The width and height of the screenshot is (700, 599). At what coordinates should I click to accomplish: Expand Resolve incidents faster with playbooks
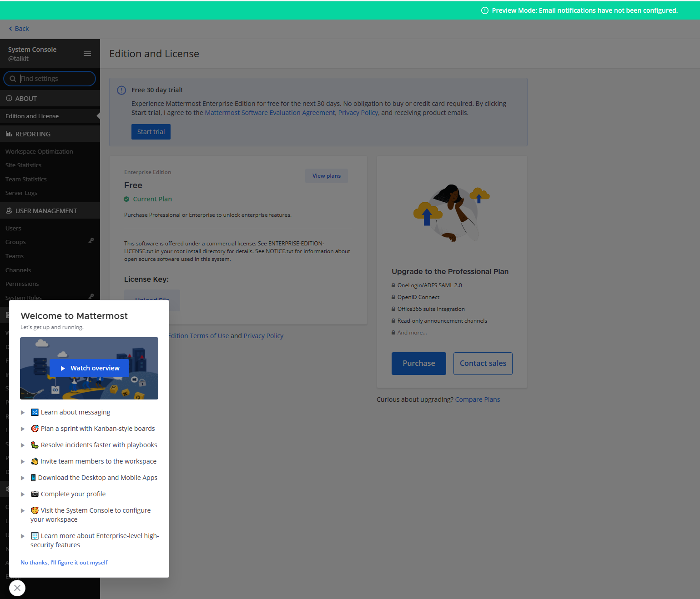coord(23,445)
